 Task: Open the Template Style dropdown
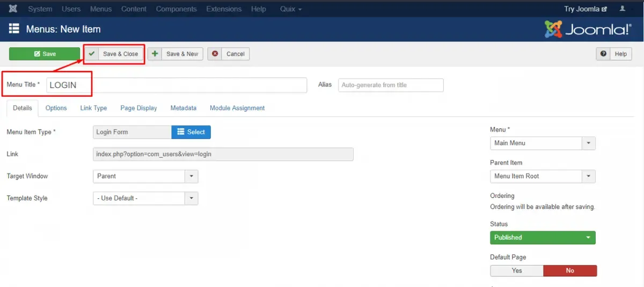coord(145,198)
